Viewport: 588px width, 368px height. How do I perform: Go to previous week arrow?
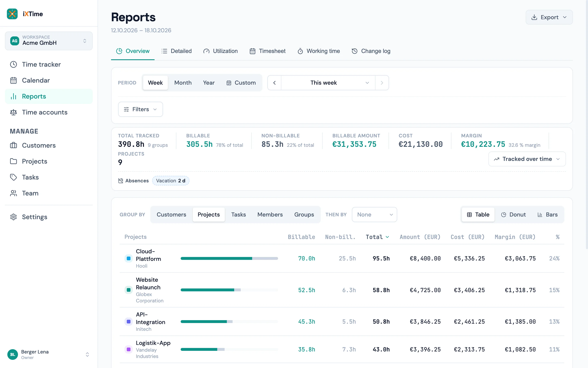[x=274, y=83]
